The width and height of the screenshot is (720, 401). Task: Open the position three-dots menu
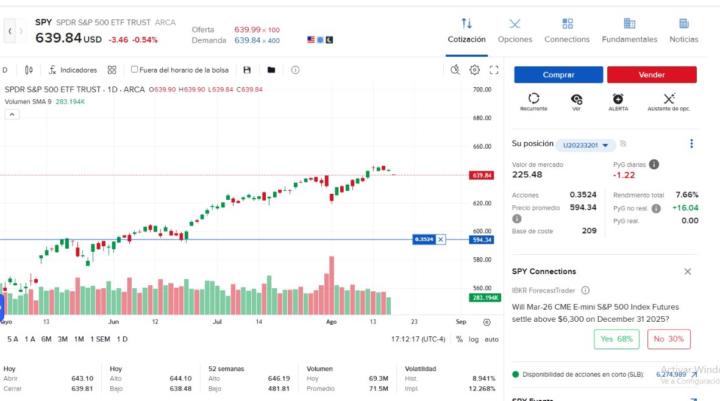pyautogui.click(x=691, y=144)
